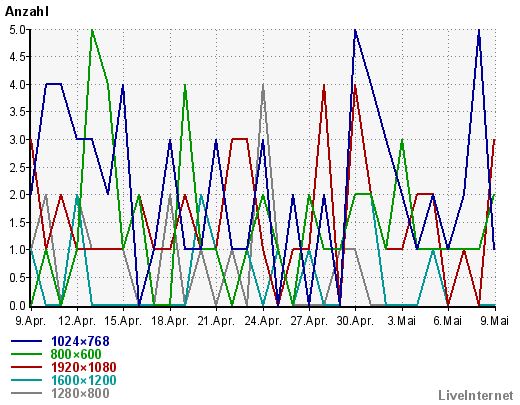Click the red 1920×1080 legend line
The height and width of the screenshot is (405, 520).
pyautogui.click(x=27, y=367)
